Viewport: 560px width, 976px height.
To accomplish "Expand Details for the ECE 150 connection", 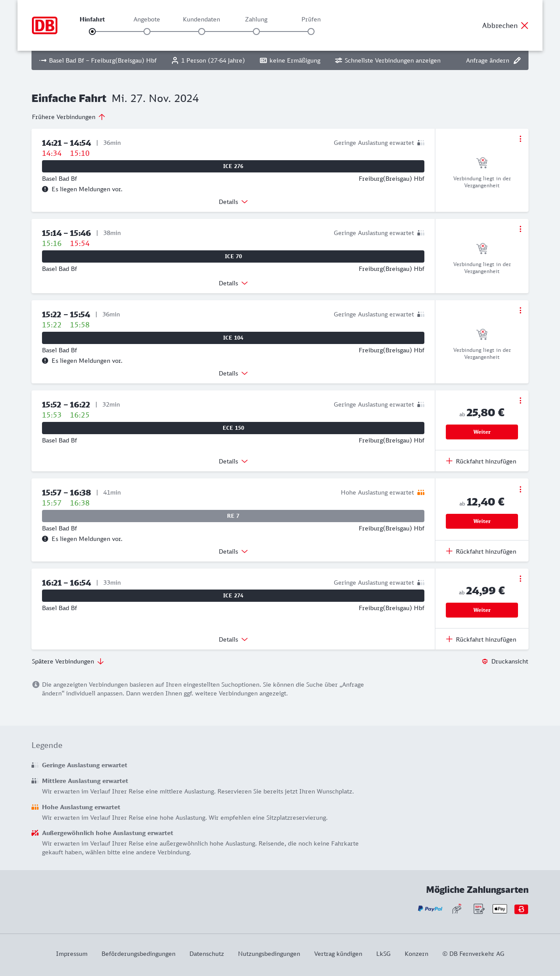I will coord(233,461).
